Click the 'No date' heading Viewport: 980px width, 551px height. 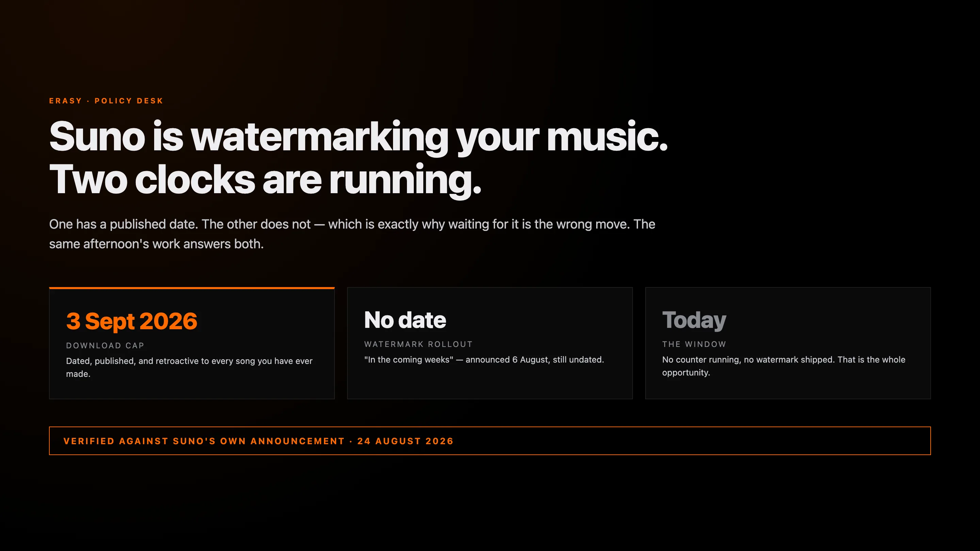(405, 320)
